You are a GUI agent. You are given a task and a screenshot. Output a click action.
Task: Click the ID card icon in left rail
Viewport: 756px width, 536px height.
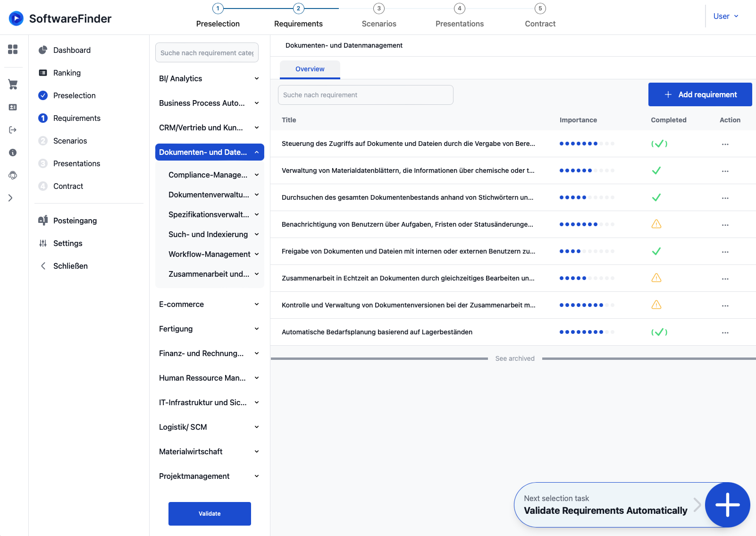click(x=13, y=107)
